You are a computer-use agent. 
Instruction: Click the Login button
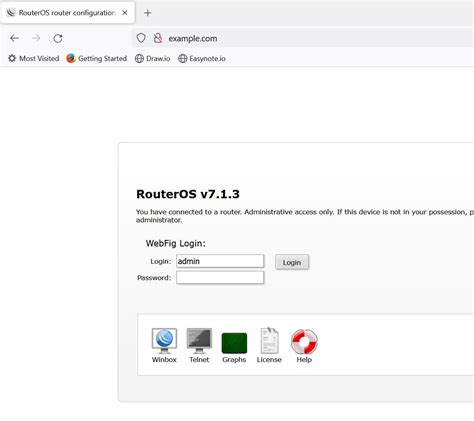click(x=292, y=262)
